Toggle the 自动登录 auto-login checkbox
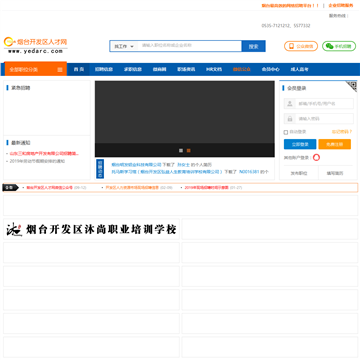Screen dimensions: 360x360 (x=286, y=132)
